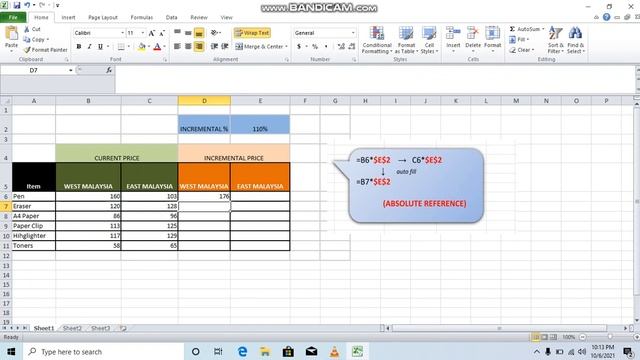640x360 pixels.
Task: Click the accounting dollar format icon
Action: [299, 47]
